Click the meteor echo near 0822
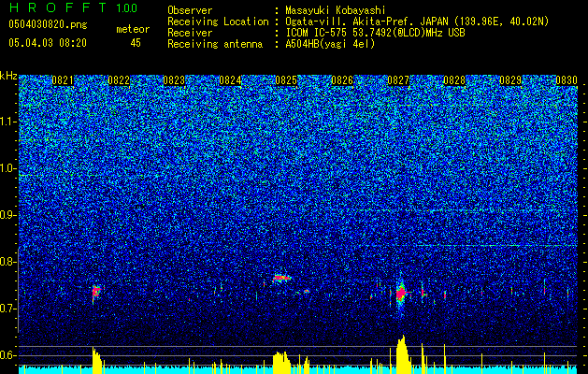 (x=96, y=292)
